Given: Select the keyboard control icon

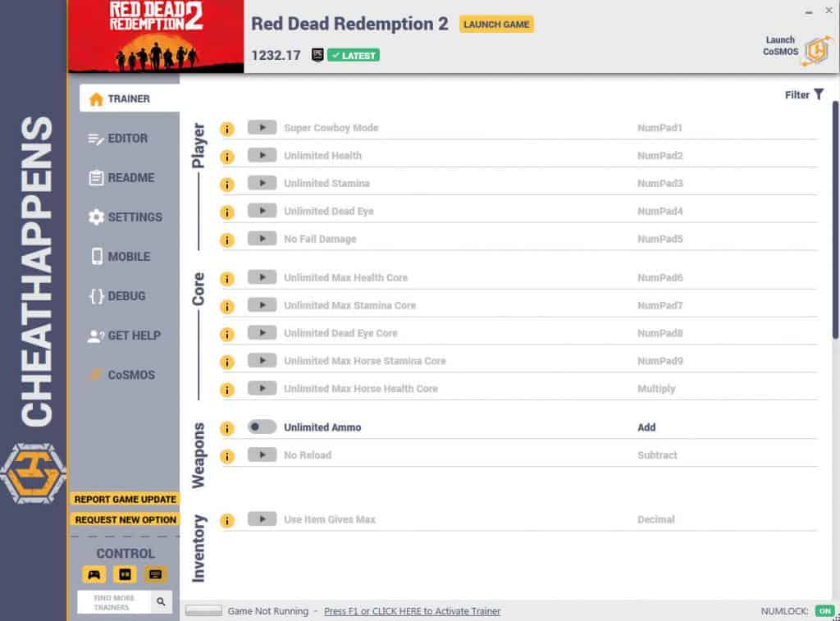Looking at the screenshot, I should [154, 574].
